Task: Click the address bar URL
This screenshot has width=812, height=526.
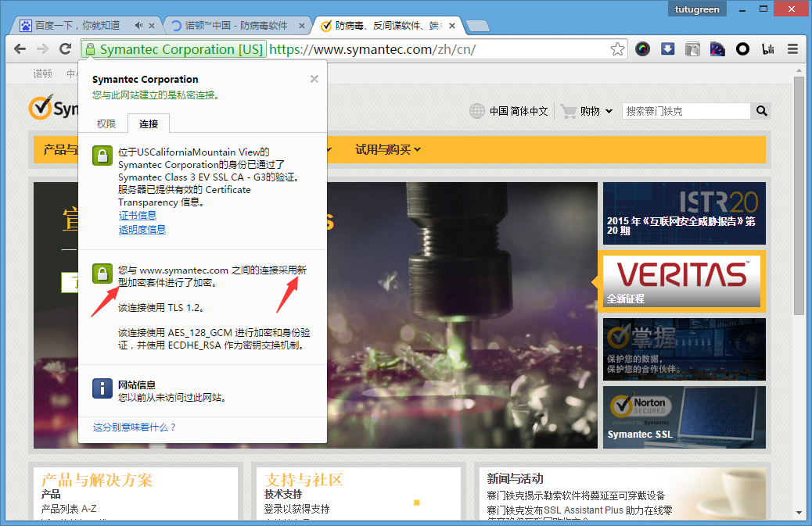Action: tap(372, 49)
